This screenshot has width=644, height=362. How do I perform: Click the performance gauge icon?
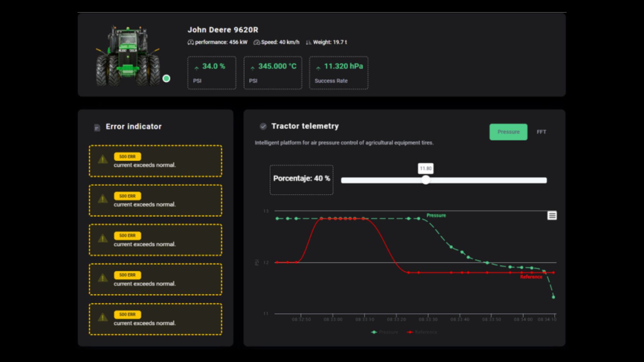click(x=191, y=43)
